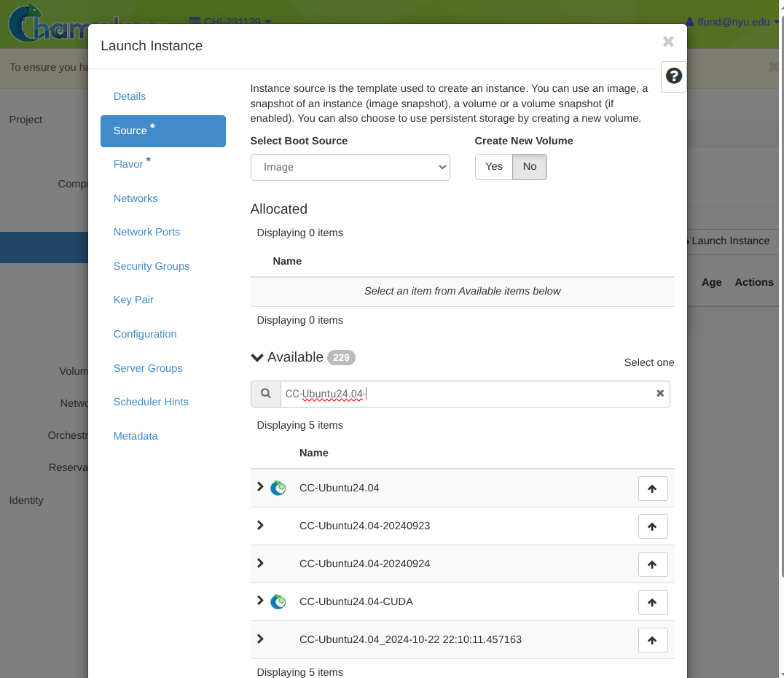784x678 pixels.
Task: Click the magnifier search icon
Action: point(265,394)
